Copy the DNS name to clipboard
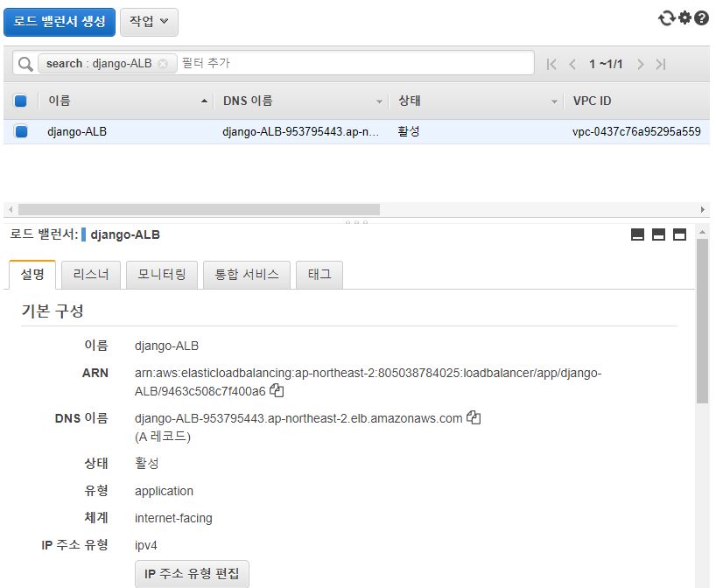 pyautogui.click(x=474, y=417)
